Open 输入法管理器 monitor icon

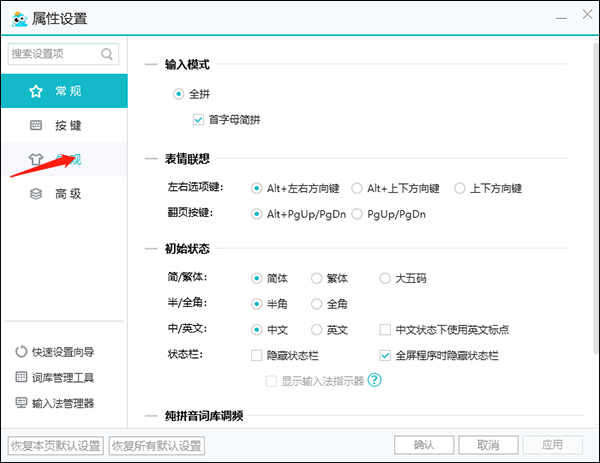[21, 403]
